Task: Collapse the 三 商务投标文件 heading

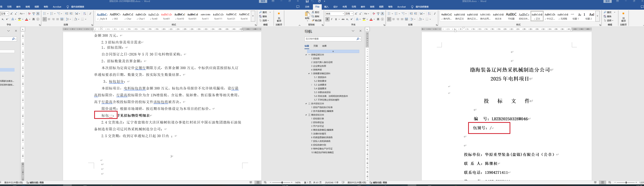Action: click(306, 115)
